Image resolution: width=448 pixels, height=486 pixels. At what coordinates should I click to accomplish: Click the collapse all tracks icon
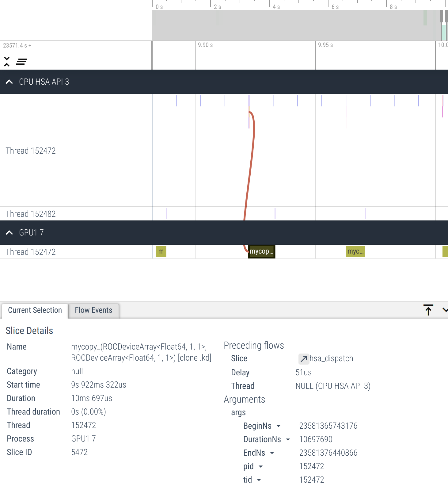7,62
